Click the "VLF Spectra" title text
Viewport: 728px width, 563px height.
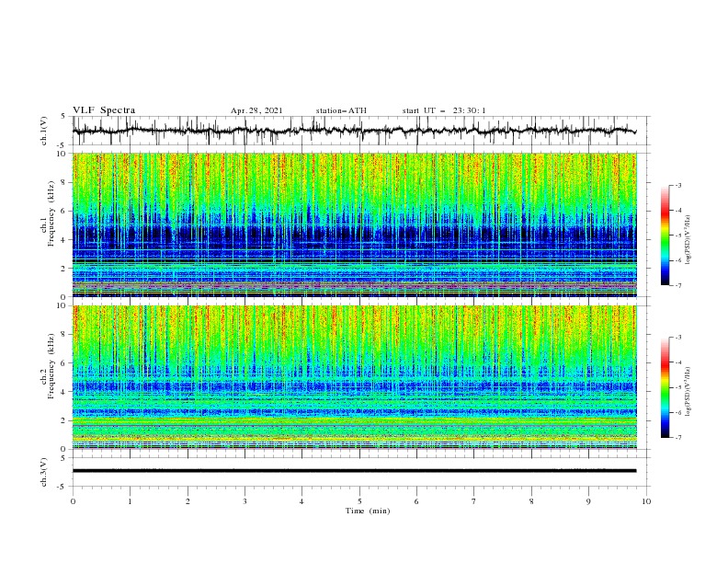click(x=104, y=110)
